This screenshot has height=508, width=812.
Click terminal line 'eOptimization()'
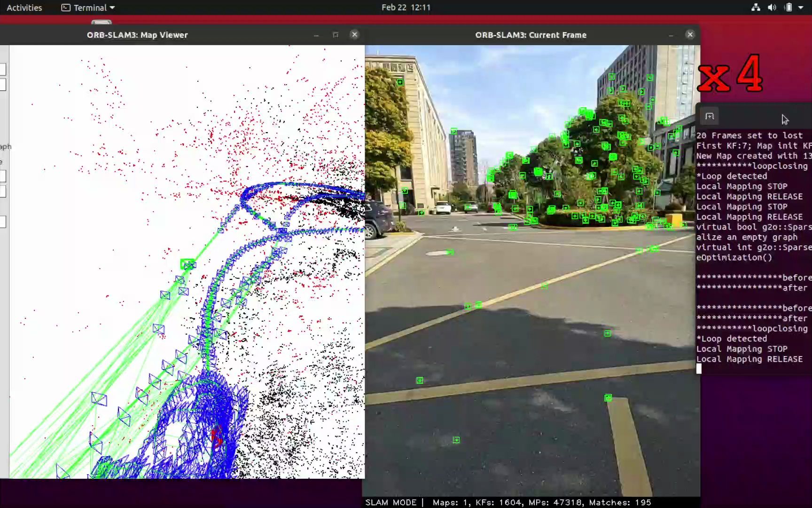coord(734,257)
